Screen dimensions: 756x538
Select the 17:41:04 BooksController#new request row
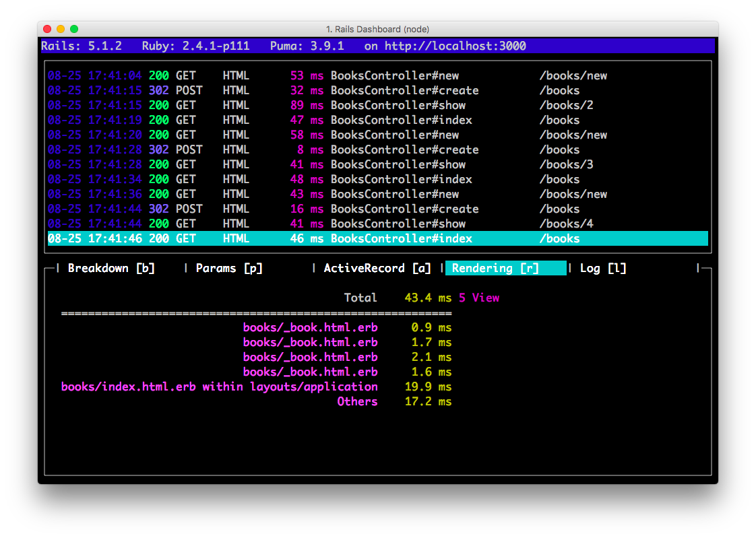(x=377, y=75)
